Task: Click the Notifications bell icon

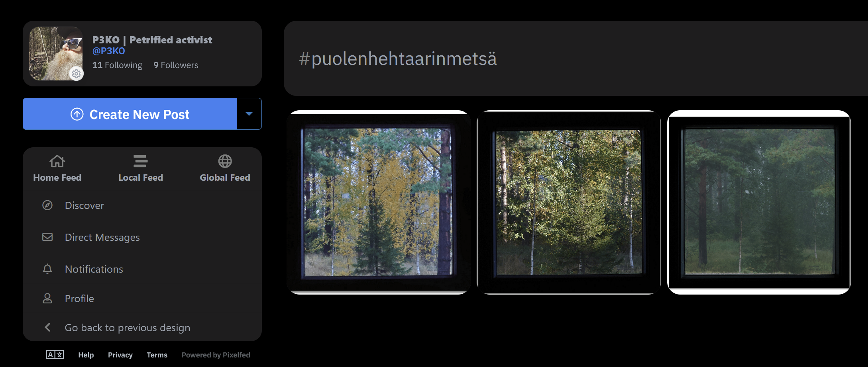Action: [x=47, y=269]
